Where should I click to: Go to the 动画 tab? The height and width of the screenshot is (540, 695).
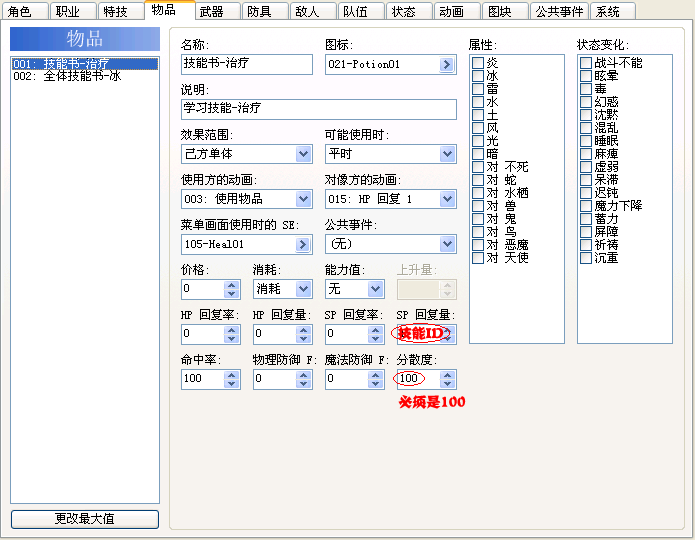pos(457,11)
